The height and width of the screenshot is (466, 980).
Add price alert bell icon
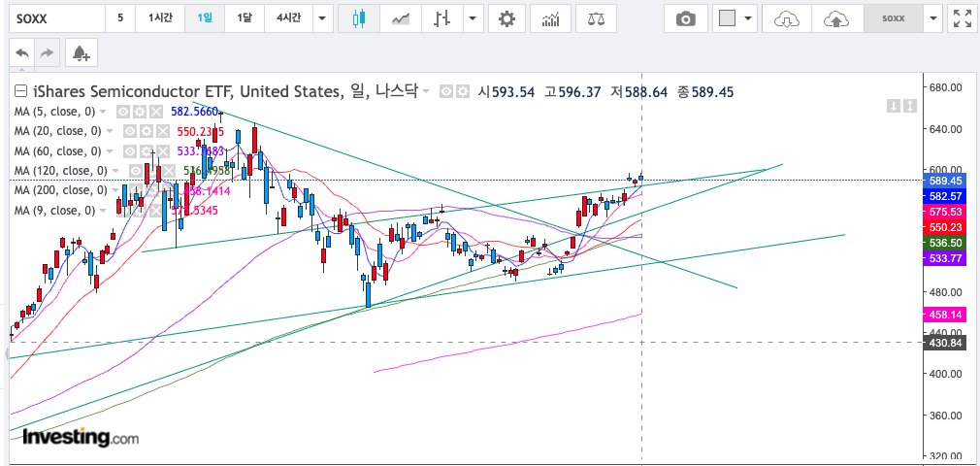82,53
